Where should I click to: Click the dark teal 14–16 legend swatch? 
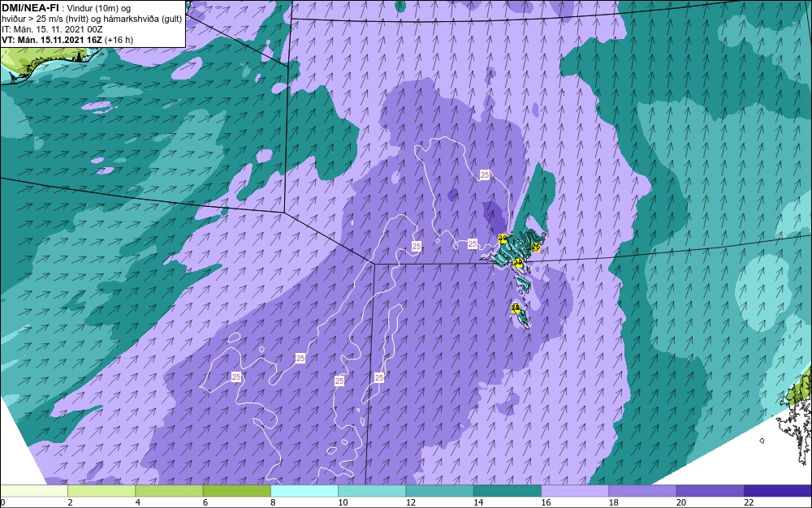(507, 491)
